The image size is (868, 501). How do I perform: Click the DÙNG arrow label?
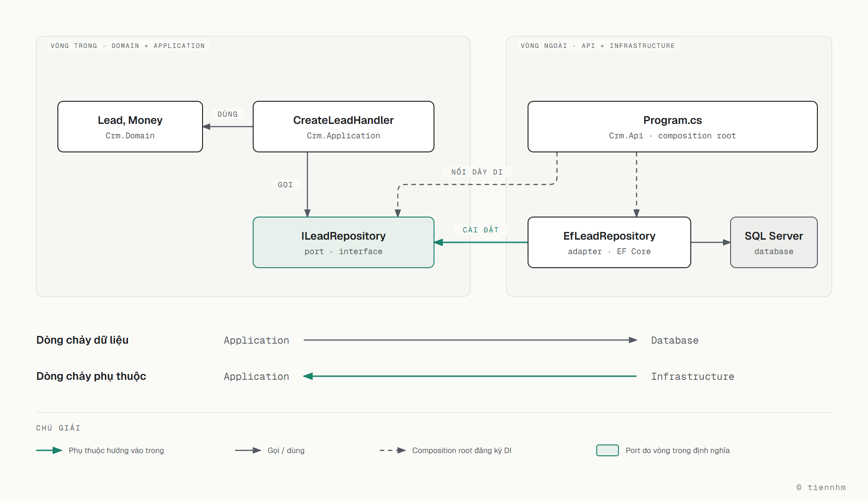tap(227, 114)
